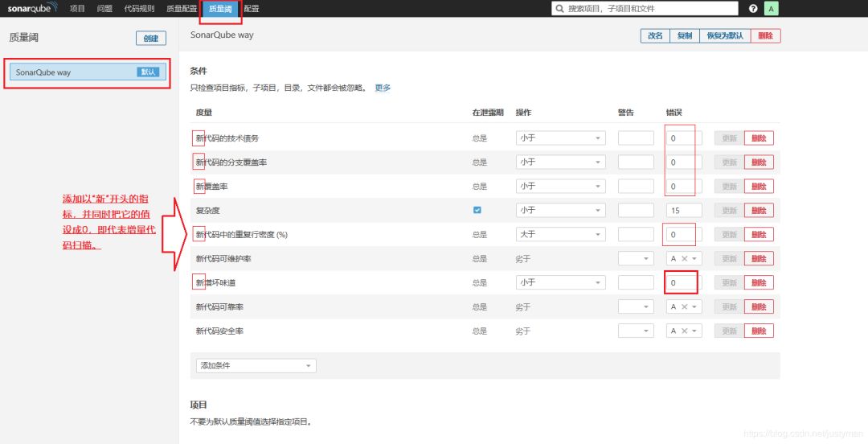
Task: Delete the 新代码安全率 condition
Action: pos(759,331)
